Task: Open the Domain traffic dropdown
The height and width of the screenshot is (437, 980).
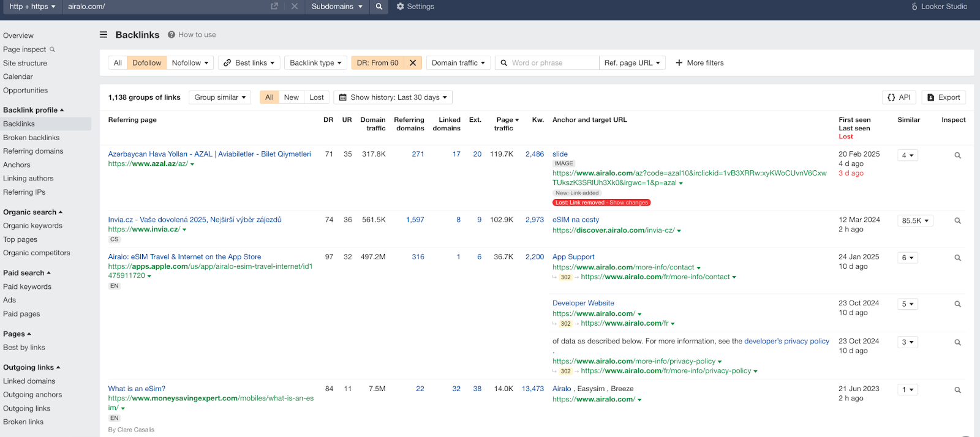Action: [458, 62]
